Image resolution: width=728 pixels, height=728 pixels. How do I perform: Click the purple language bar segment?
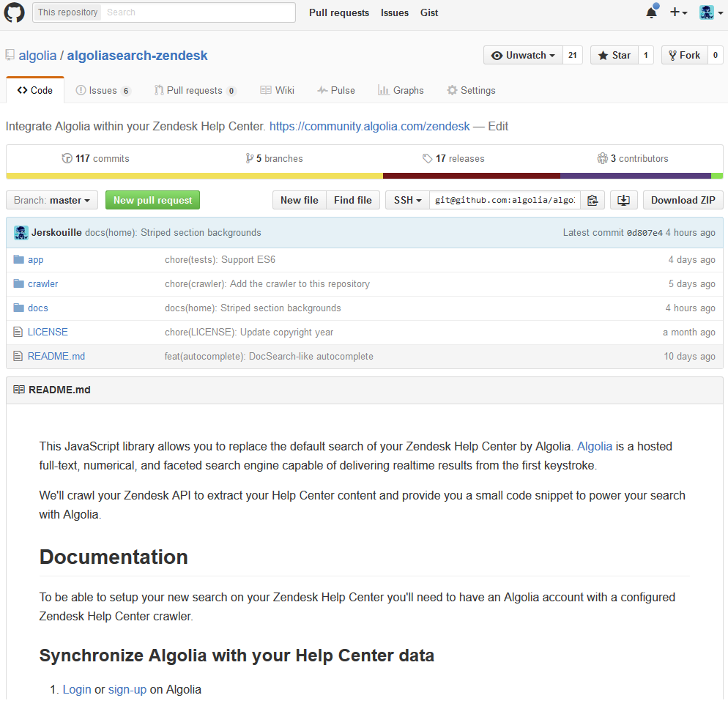tap(636, 176)
